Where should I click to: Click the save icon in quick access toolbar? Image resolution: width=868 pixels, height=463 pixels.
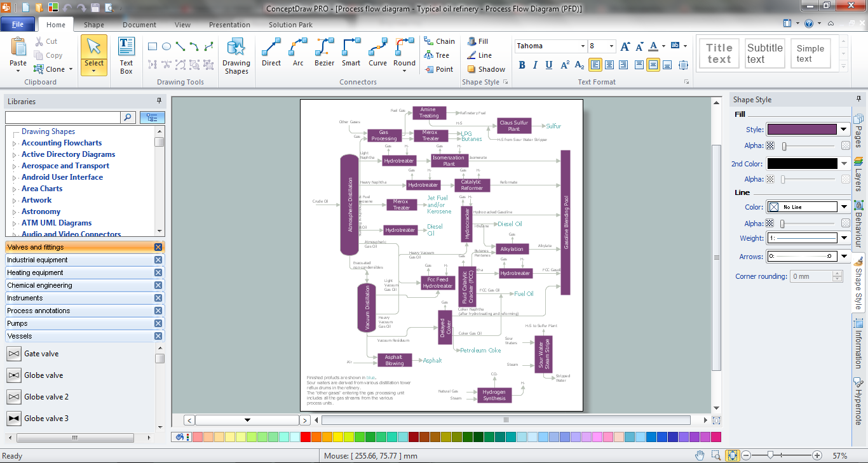click(95, 8)
